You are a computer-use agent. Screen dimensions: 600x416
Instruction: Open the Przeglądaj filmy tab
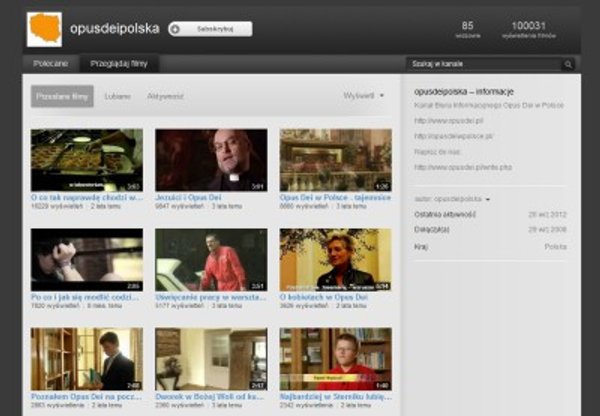click(x=118, y=64)
